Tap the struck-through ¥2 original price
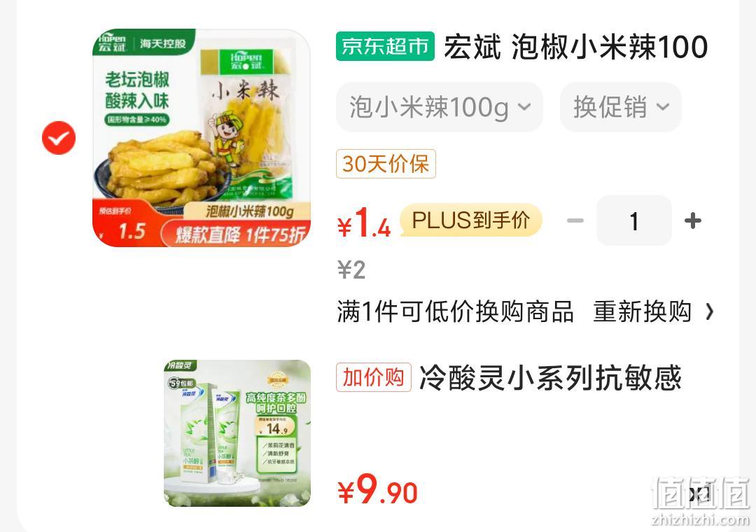Screen dimensions: 756x532 click(351, 269)
